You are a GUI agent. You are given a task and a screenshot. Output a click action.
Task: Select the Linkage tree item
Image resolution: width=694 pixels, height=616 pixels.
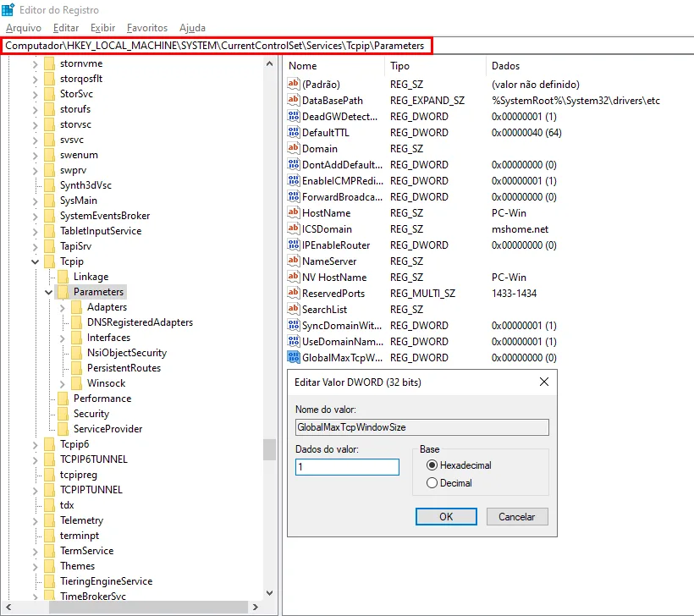click(91, 277)
